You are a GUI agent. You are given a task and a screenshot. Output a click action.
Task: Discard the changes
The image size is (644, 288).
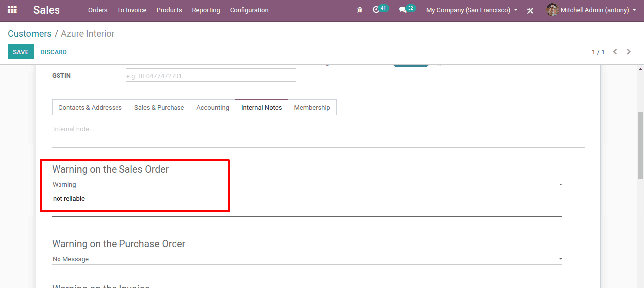54,52
